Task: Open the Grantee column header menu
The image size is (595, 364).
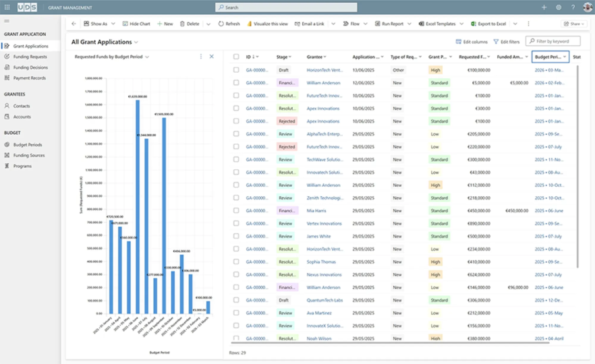Action: (x=316, y=57)
